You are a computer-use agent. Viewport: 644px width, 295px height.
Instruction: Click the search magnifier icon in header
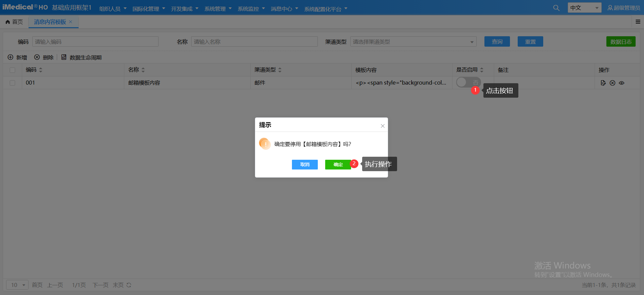click(x=556, y=8)
